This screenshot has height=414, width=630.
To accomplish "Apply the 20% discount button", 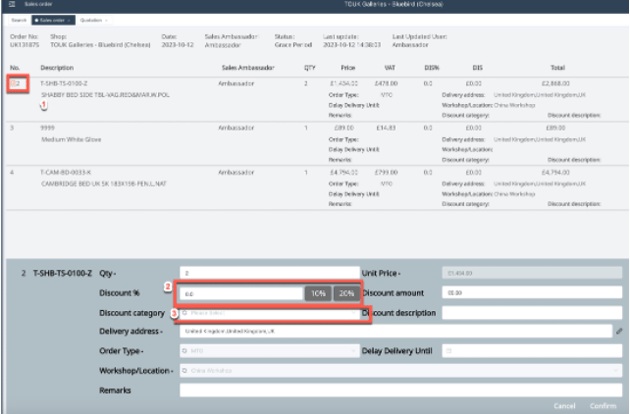I will (345, 293).
